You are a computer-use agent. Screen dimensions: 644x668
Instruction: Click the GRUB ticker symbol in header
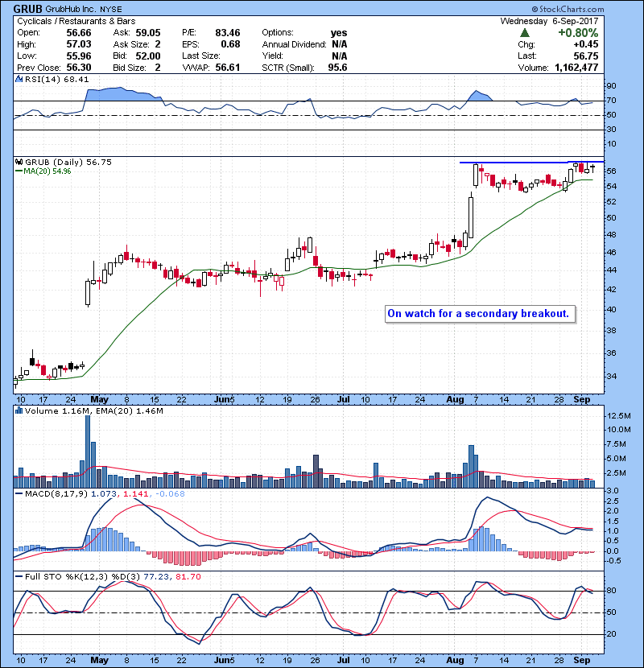point(27,9)
